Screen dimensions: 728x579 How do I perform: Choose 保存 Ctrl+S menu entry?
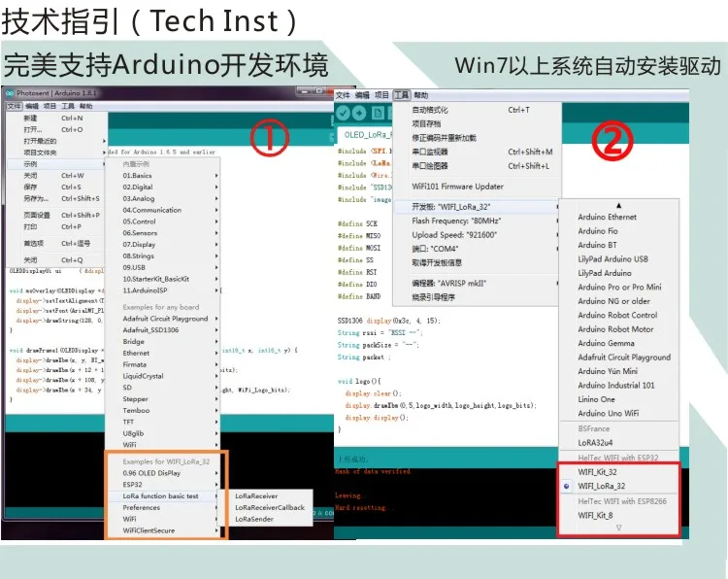coord(56,187)
